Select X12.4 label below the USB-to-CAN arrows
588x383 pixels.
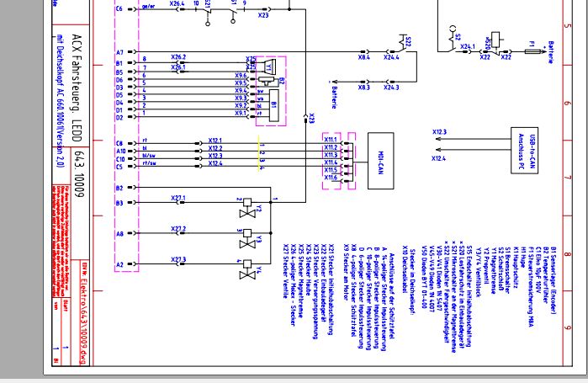tap(438, 159)
